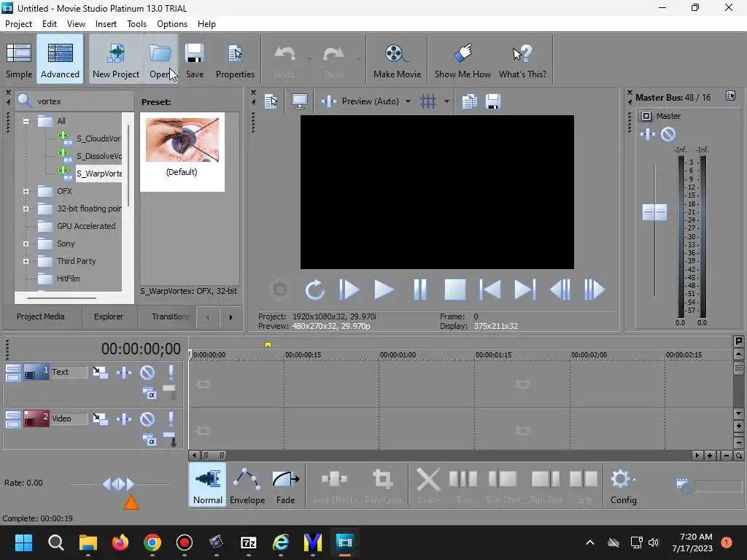This screenshot has height=560, width=747.
Task: Mute the Text track
Action: 147,373
